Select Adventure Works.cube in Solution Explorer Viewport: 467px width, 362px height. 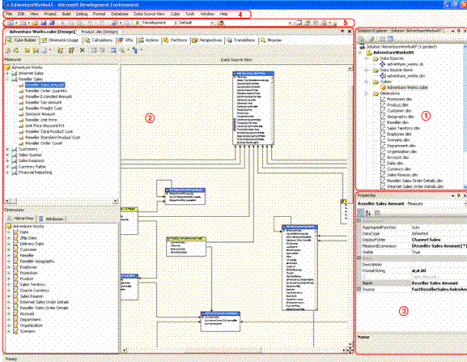point(407,88)
